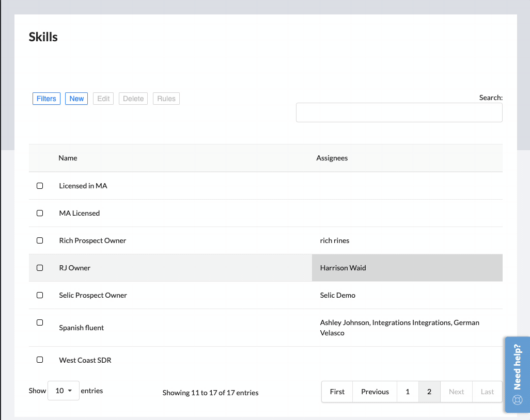Select the West Coast SDR checkbox
The height and width of the screenshot is (420, 530).
point(40,360)
